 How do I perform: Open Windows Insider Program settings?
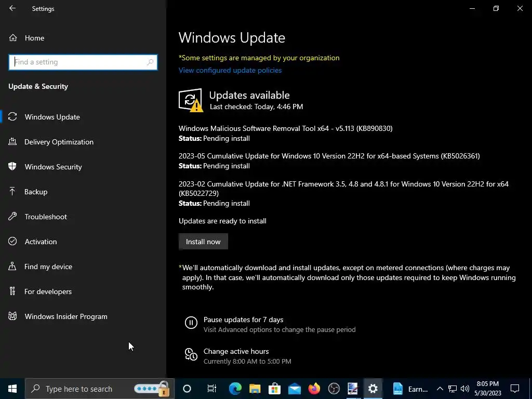83,316
